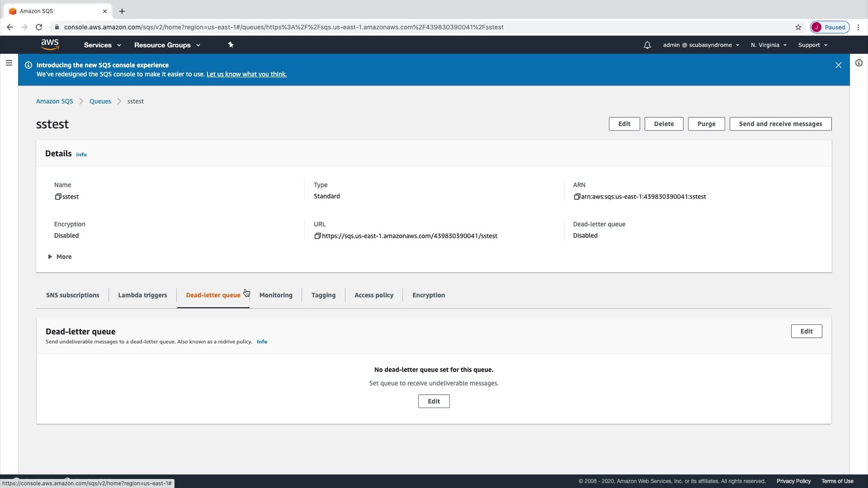Click Send and receive messages

point(781,124)
